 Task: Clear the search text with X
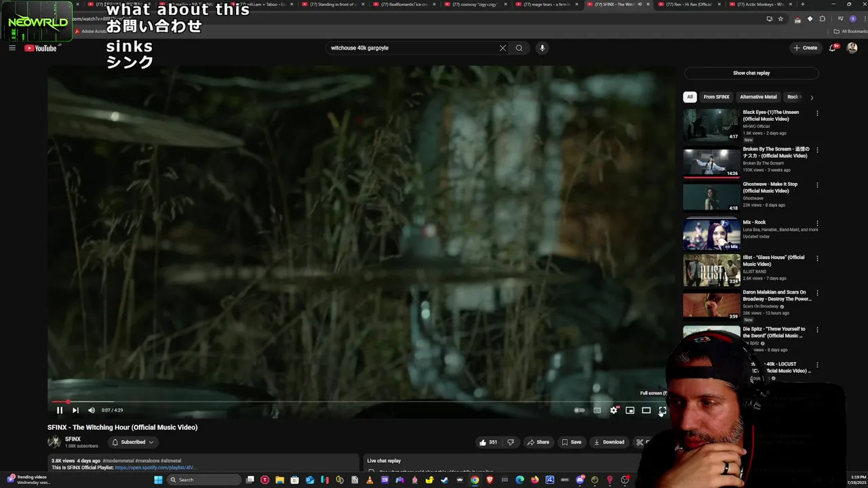[502, 48]
